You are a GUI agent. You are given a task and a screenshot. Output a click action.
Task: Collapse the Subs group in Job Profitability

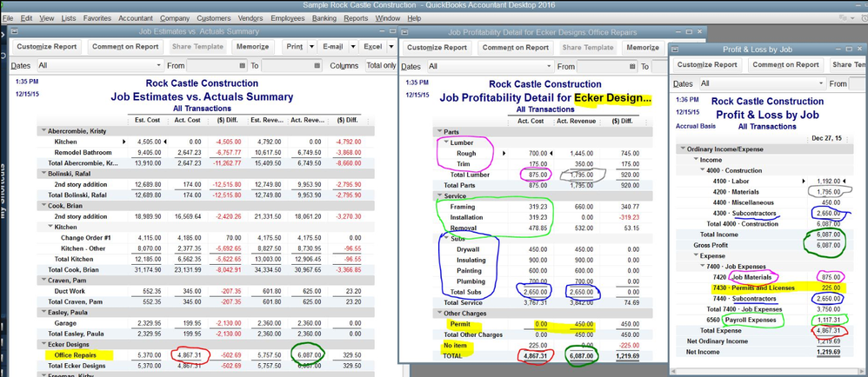(447, 239)
